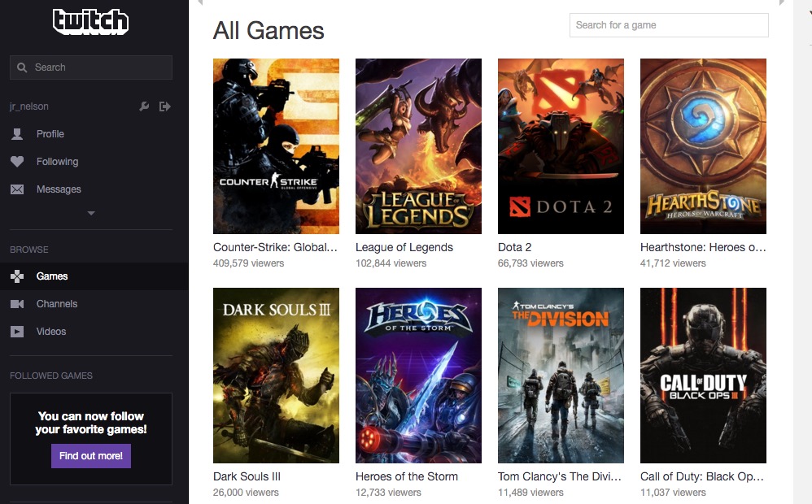Expand the user menu with the down arrow
This screenshot has height=504, width=812.
[91, 213]
